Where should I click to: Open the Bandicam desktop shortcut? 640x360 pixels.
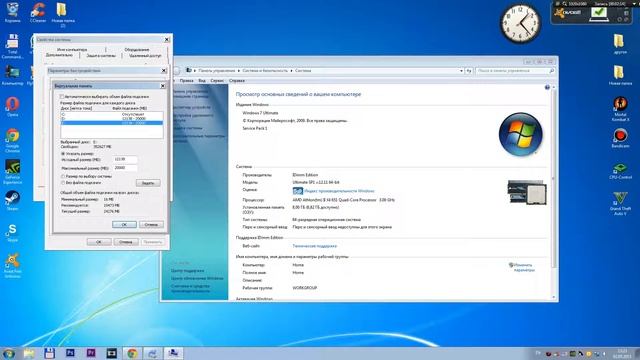point(620,138)
